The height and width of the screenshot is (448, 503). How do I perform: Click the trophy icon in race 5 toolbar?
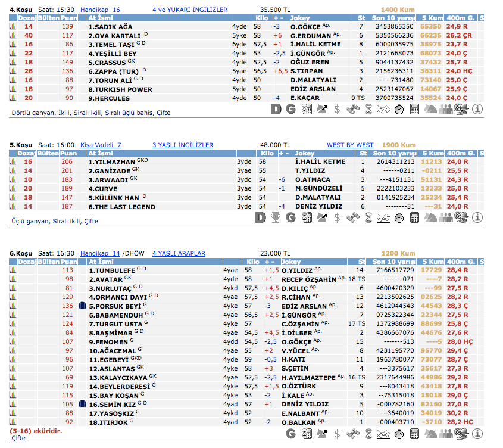pos(275,217)
